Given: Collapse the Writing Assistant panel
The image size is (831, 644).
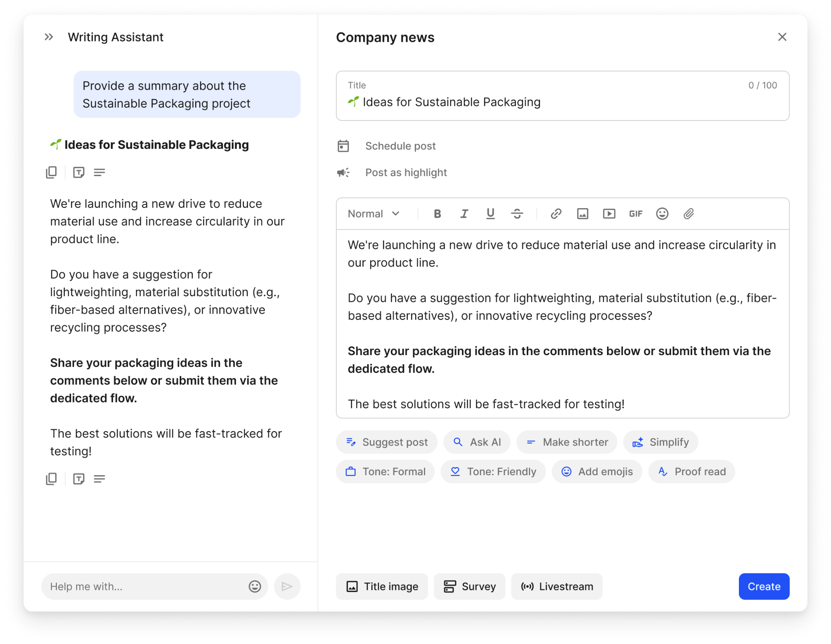Looking at the screenshot, I should click(x=49, y=37).
